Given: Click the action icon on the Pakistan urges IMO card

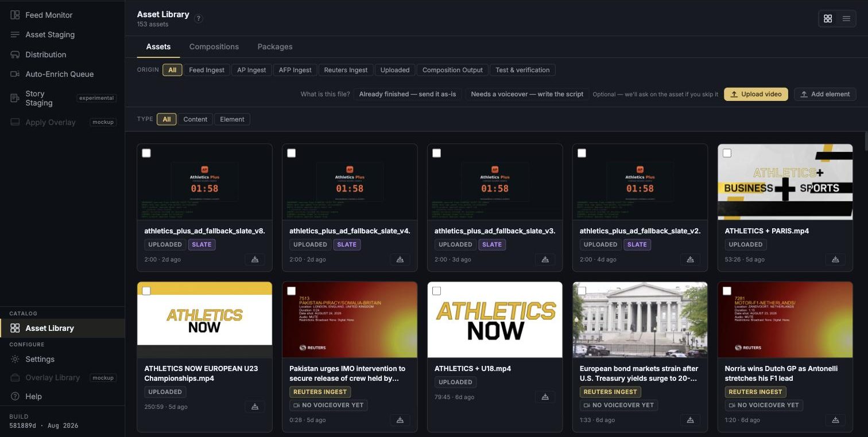Looking at the screenshot, I should [x=400, y=420].
